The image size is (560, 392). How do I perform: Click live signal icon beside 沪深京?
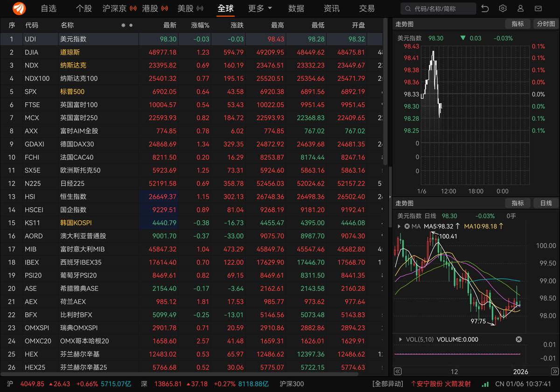133,8
